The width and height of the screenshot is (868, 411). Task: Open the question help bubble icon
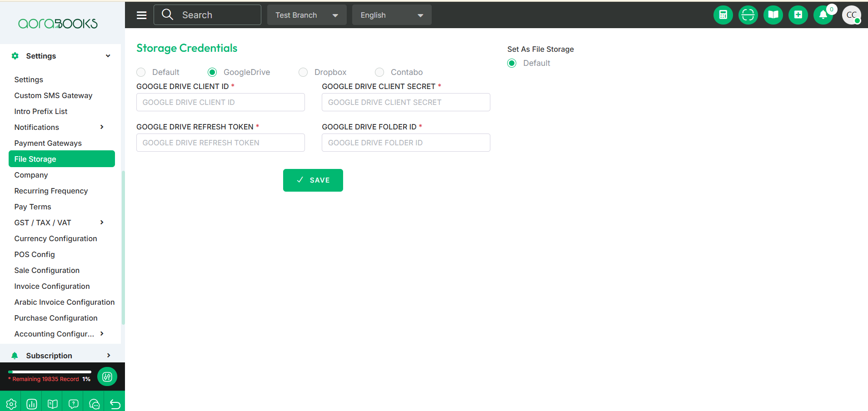74,404
